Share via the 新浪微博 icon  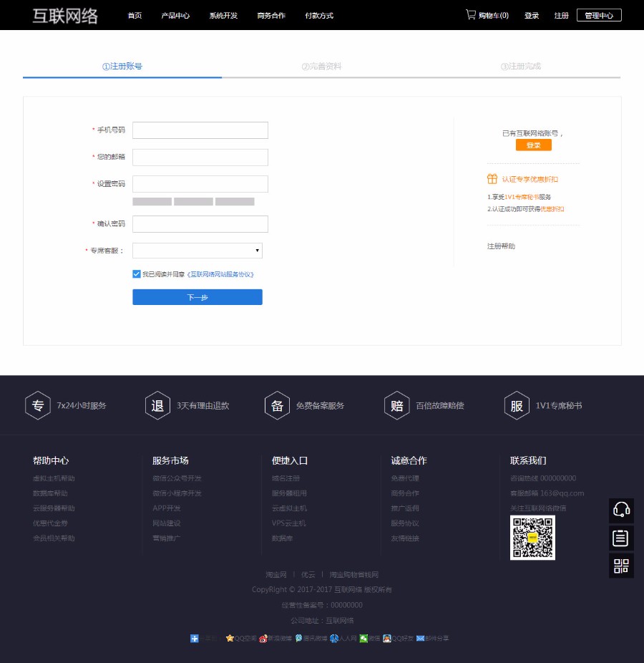261,638
